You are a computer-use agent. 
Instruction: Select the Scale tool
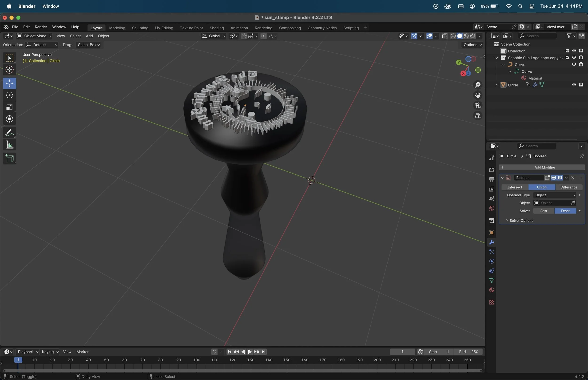(x=9, y=107)
